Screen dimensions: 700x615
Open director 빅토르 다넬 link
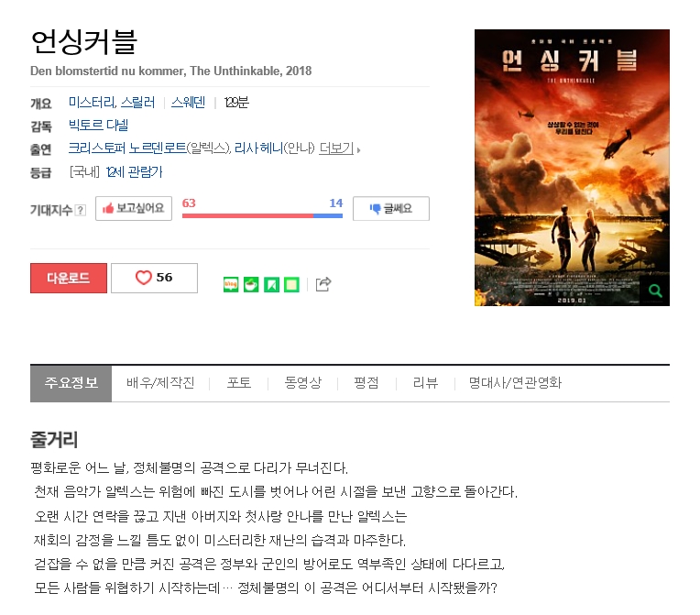(98, 125)
